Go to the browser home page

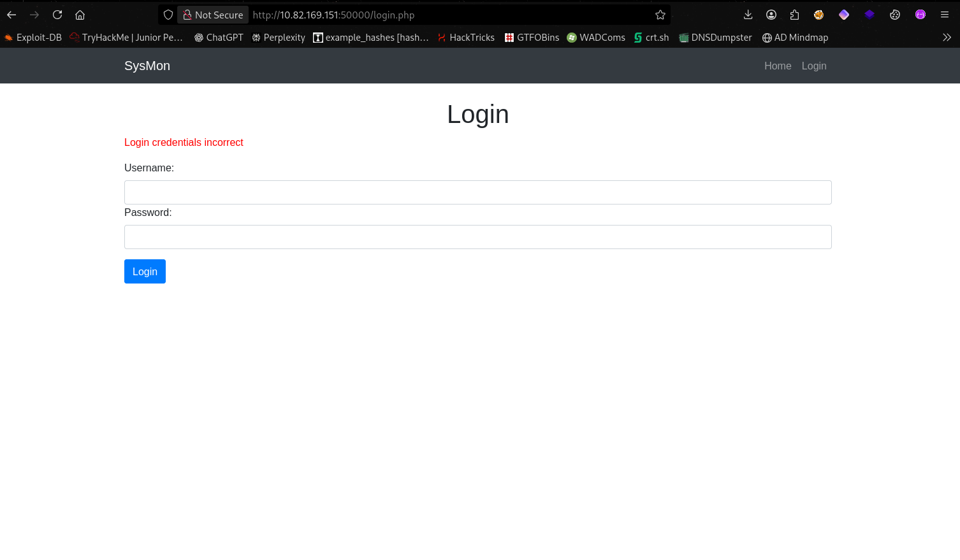[80, 15]
